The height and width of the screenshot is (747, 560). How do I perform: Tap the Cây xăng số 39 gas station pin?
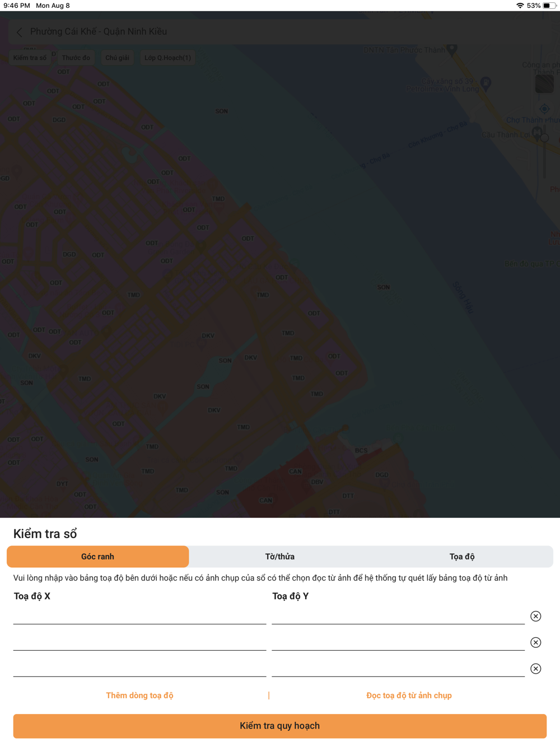486,83
